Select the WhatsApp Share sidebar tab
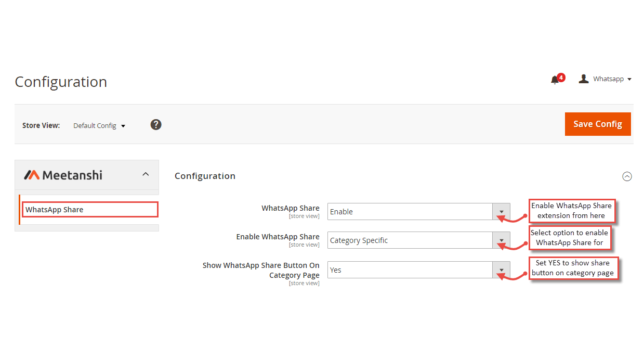644x359 pixels. [90, 210]
